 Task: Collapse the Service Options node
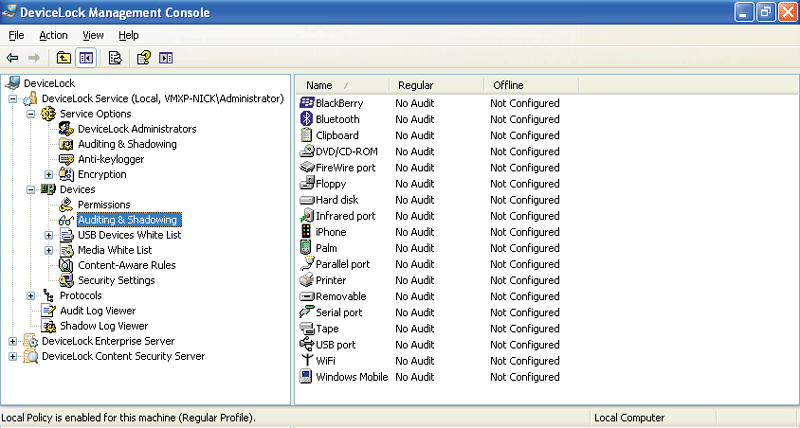31,114
